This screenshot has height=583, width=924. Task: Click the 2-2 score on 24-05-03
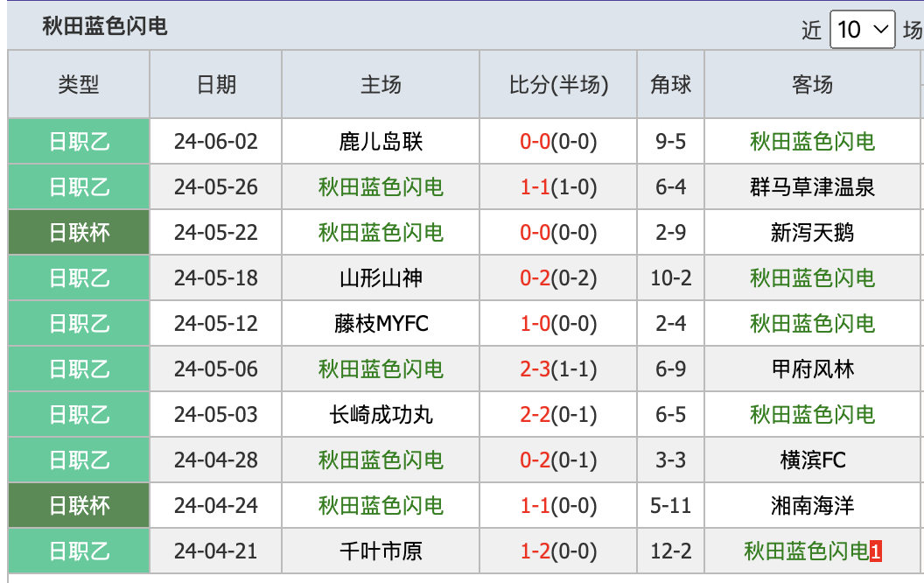point(535,414)
